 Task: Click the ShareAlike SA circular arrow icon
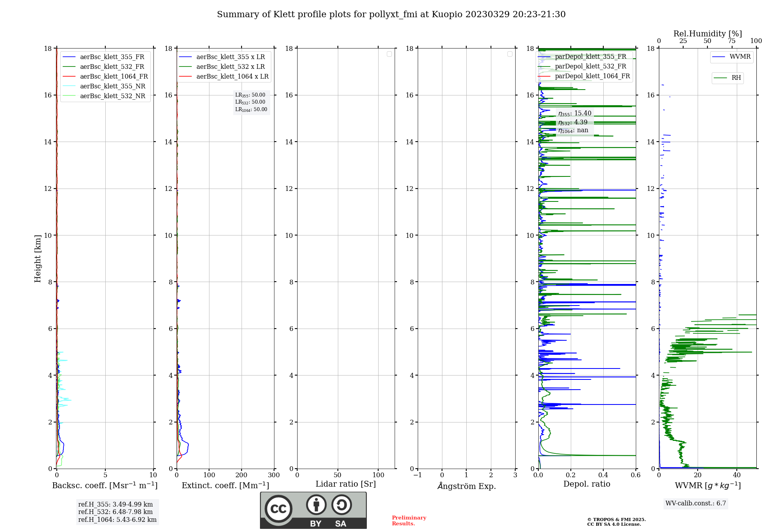pyautogui.click(x=341, y=505)
